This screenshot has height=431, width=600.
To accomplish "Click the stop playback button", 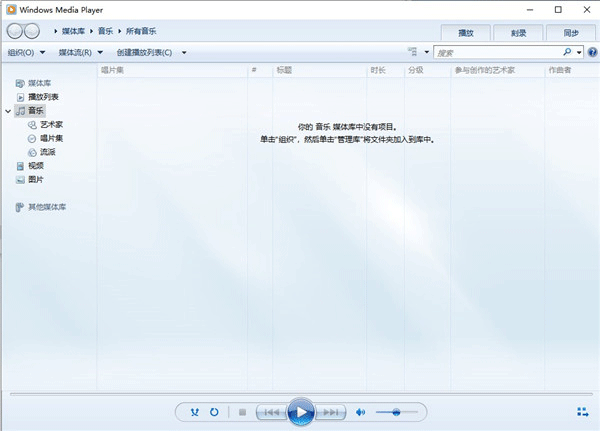I will (242, 412).
